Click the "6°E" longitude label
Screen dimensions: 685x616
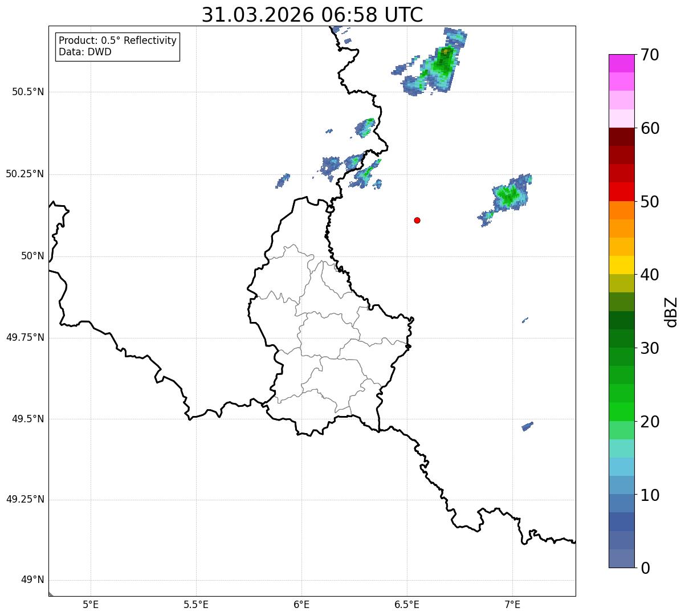[301, 605]
